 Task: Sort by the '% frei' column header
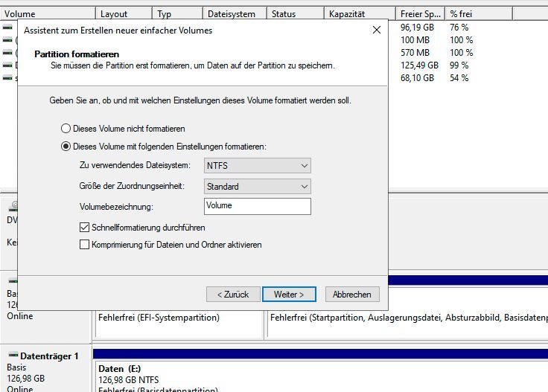pyautogui.click(x=479, y=14)
